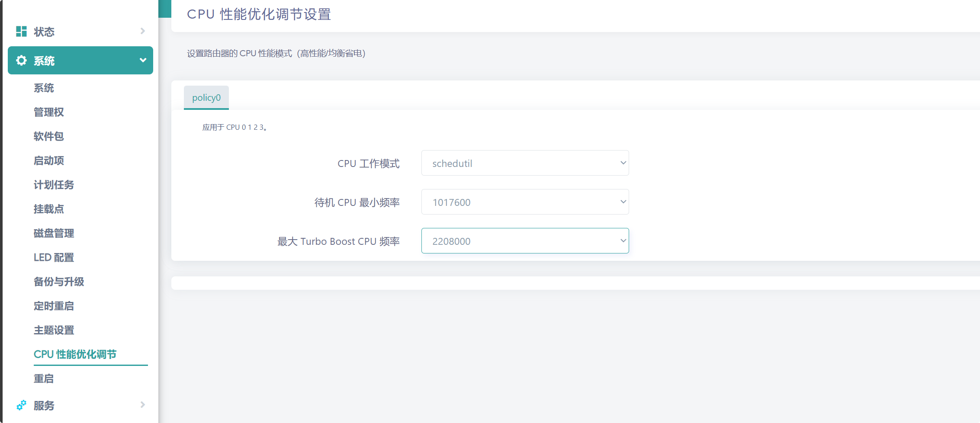Open the 挂载点 page
Viewport: 980px width, 423px height.
(48, 209)
